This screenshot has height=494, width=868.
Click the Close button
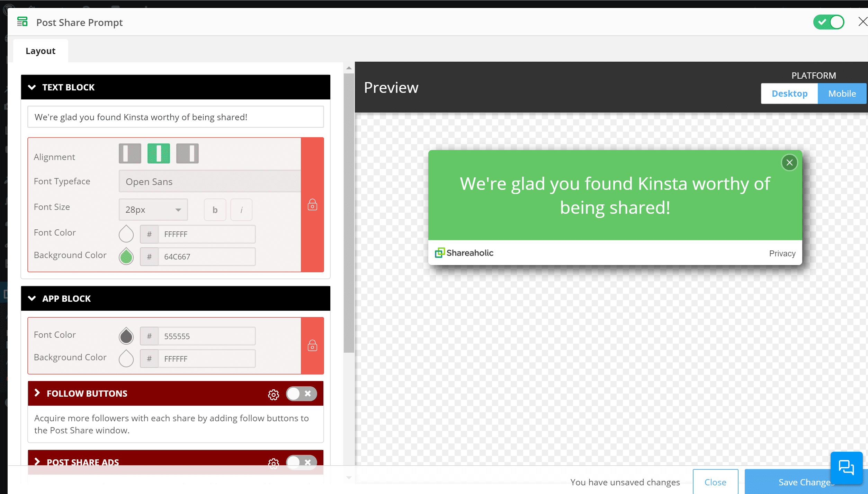tap(715, 482)
